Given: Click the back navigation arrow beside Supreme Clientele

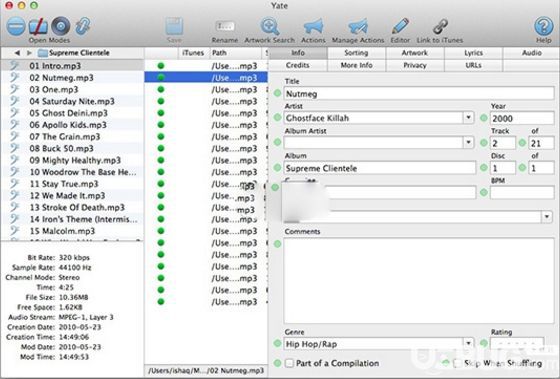Looking at the screenshot, I should tap(17, 53).
